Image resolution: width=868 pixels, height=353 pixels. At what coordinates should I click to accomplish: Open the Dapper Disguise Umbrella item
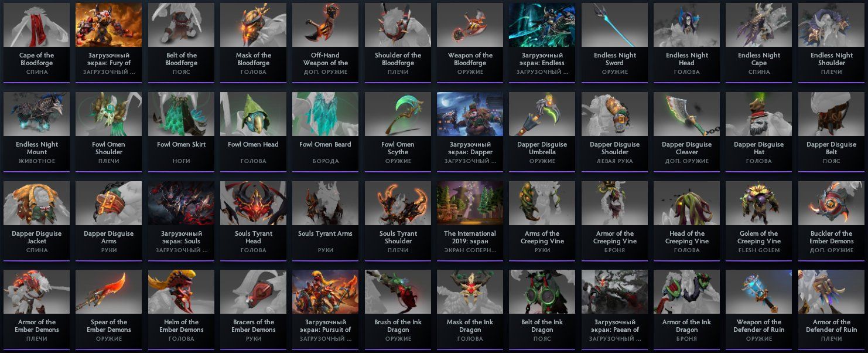[542, 131]
